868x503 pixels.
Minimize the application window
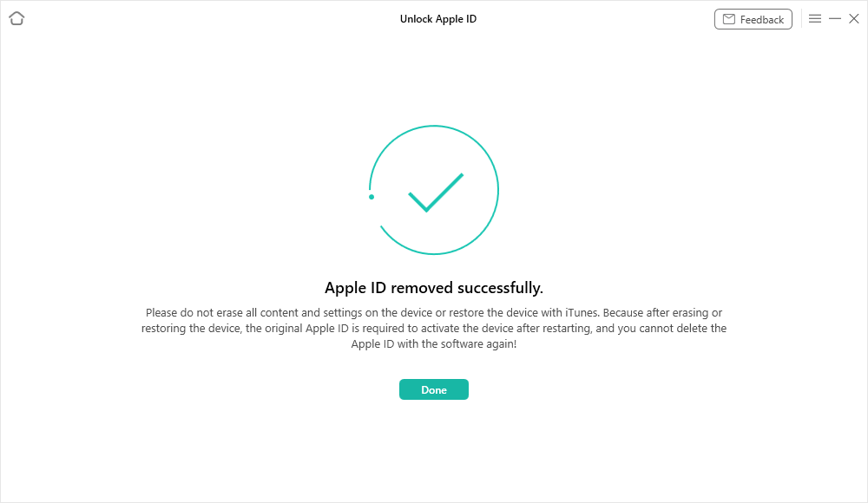click(x=835, y=18)
